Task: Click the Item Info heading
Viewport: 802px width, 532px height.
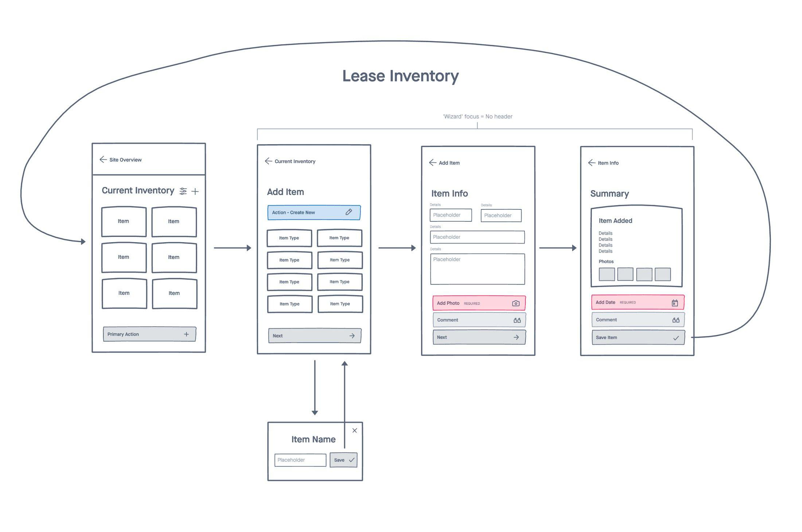Action: pos(449,193)
